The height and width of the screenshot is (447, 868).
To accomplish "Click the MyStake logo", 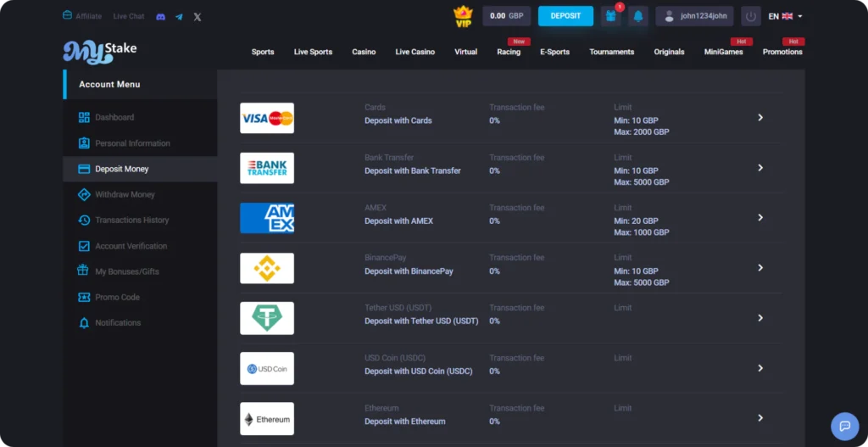I will pos(100,52).
